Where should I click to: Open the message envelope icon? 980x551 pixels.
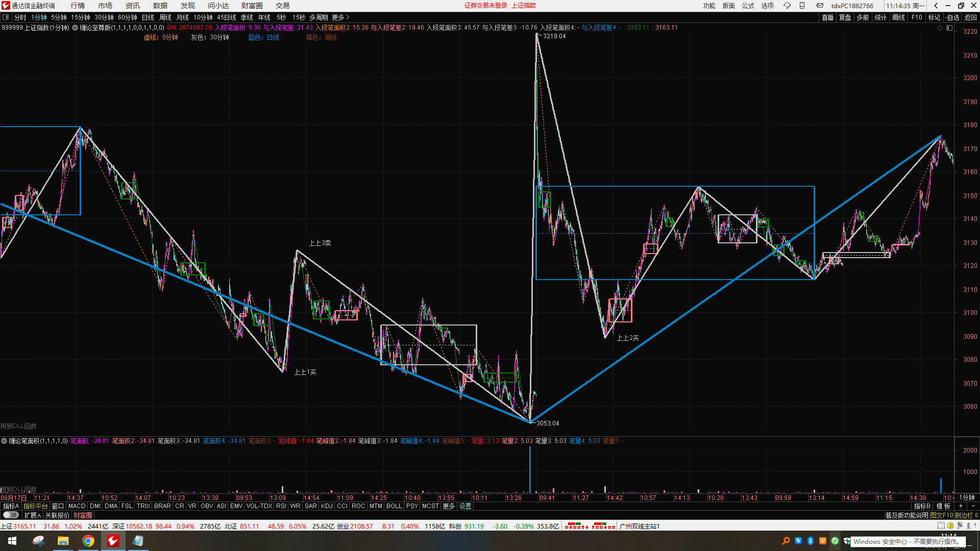[819, 6]
